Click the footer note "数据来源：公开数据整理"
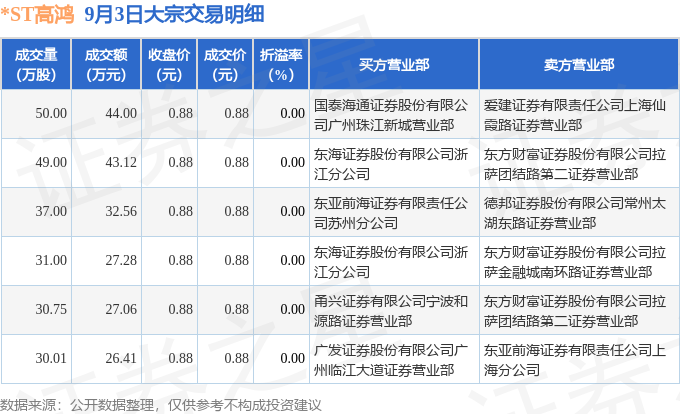 pos(77,405)
